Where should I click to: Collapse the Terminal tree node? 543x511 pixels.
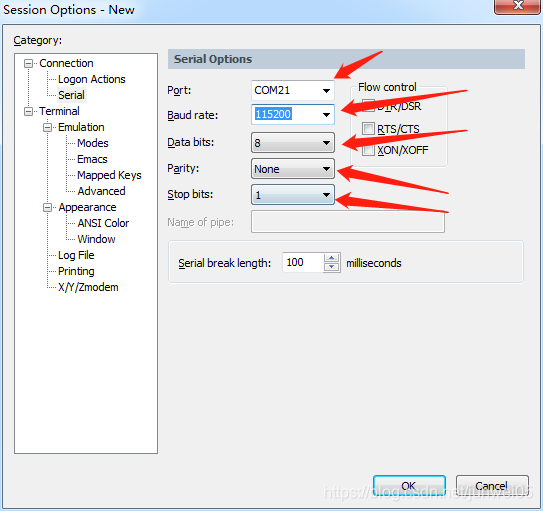(x=28, y=111)
